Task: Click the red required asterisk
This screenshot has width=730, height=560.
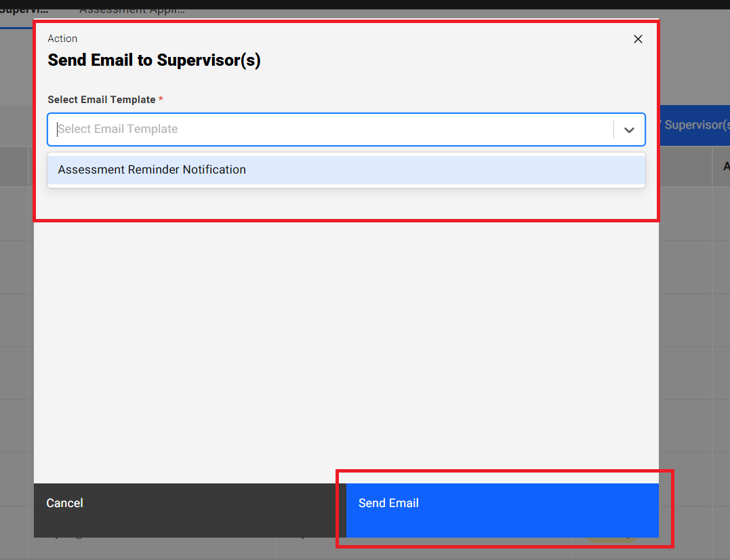Action: [x=161, y=100]
